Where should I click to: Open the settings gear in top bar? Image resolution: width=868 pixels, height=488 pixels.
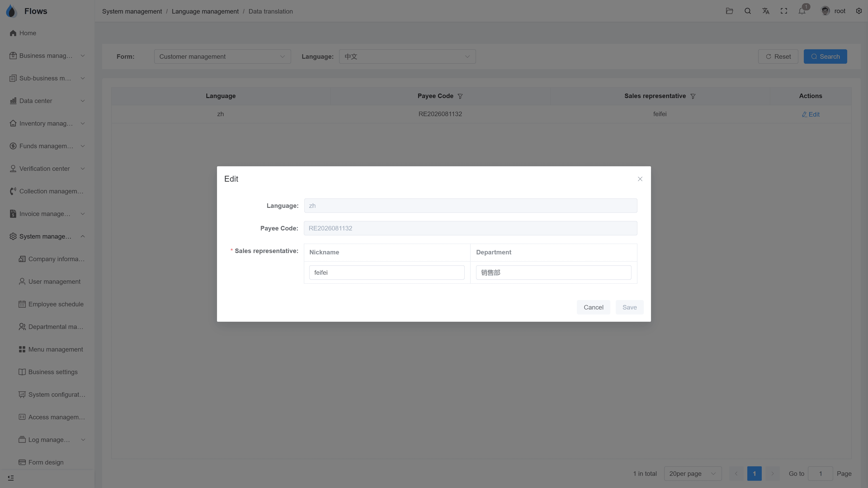[859, 11]
